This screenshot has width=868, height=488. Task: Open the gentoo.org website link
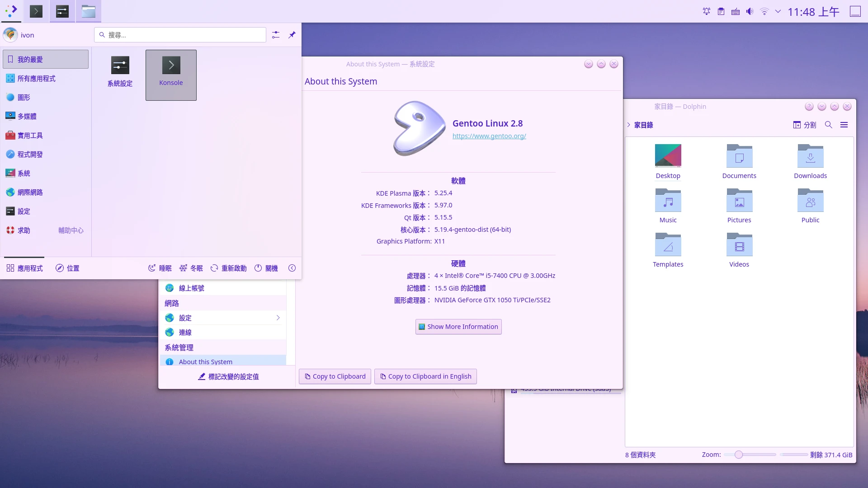pyautogui.click(x=489, y=136)
